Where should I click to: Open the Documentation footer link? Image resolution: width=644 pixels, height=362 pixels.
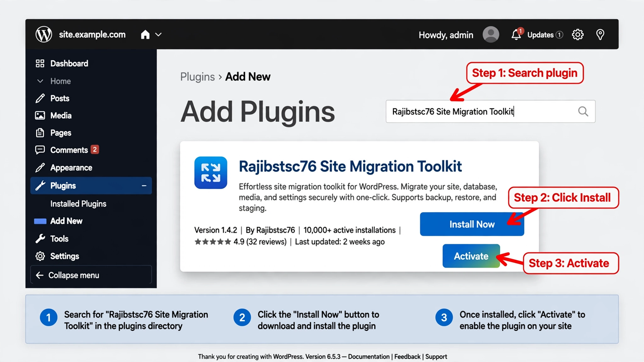[x=369, y=356]
